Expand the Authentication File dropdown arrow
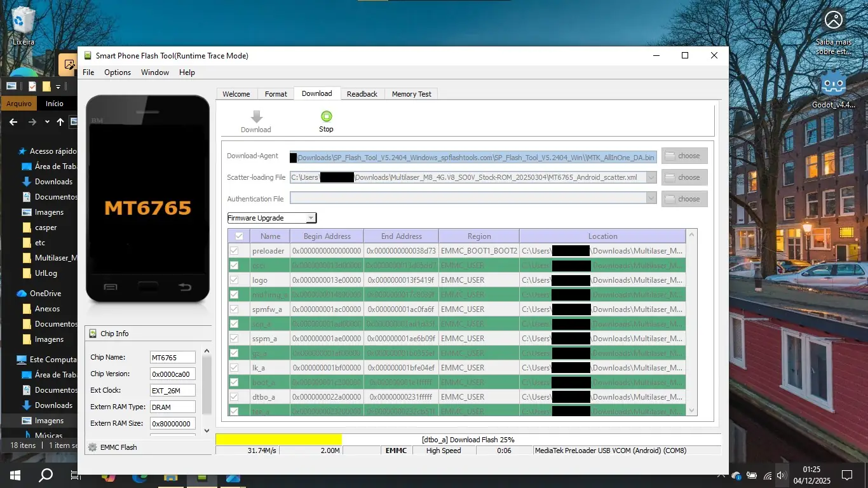Screen dimensions: 868x488 point(651,199)
